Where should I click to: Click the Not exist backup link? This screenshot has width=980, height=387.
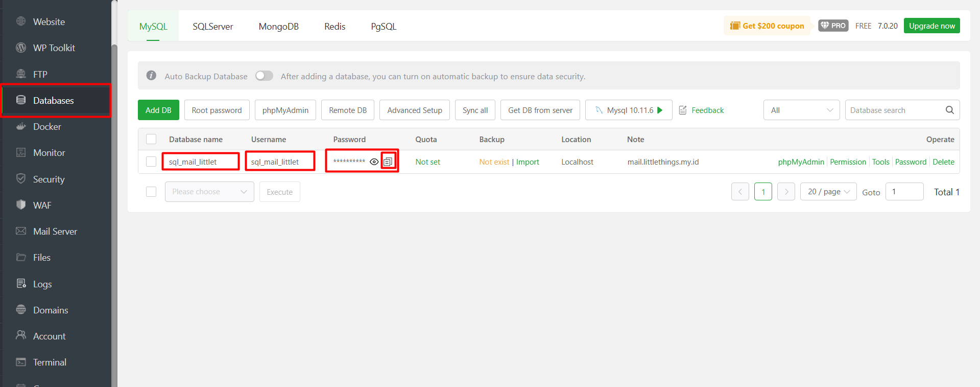click(x=494, y=162)
